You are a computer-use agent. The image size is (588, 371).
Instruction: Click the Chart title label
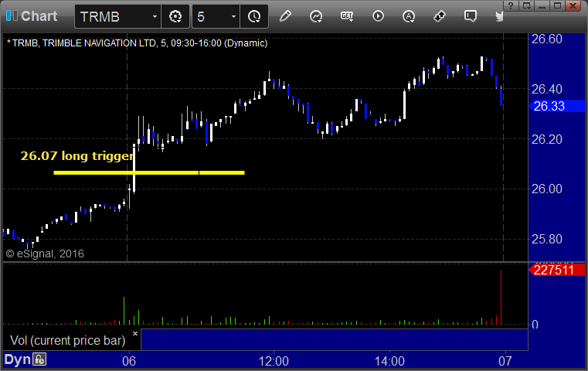39,16
